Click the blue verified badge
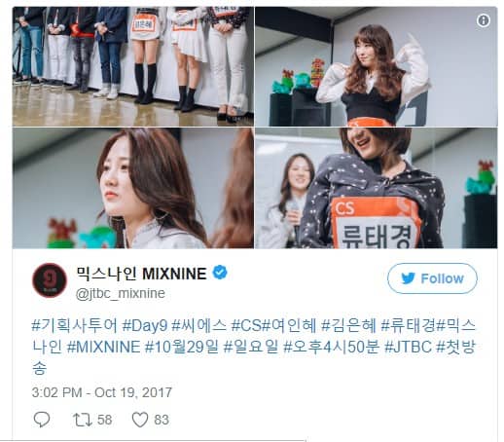The height and width of the screenshot is (442, 504). [x=220, y=273]
